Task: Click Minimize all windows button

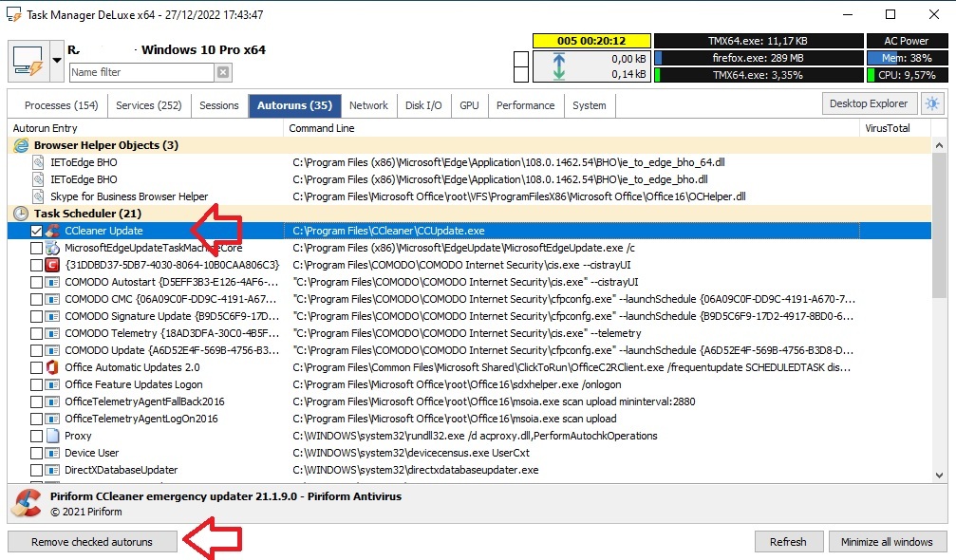Action: click(x=887, y=542)
